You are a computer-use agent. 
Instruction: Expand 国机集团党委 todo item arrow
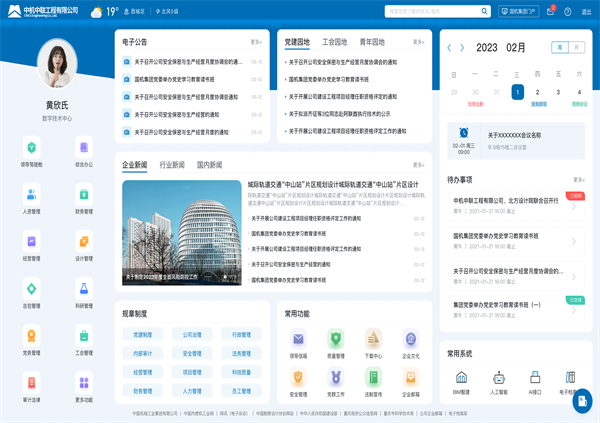[x=574, y=241]
